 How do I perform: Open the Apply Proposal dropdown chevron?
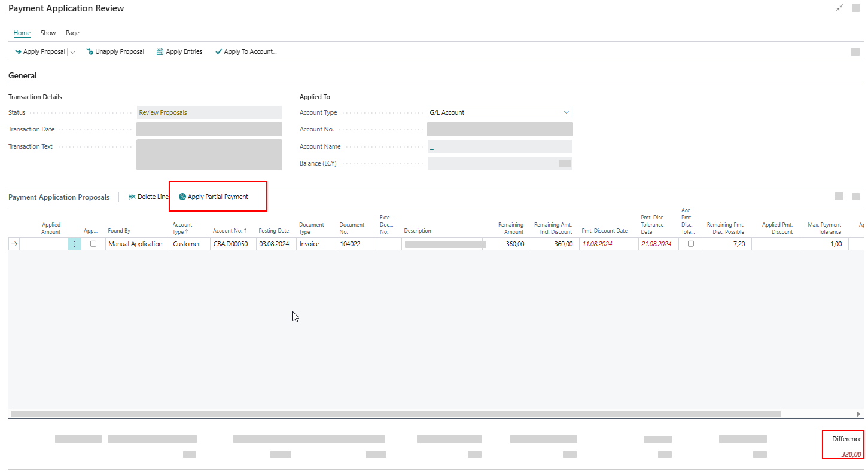[x=72, y=52]
